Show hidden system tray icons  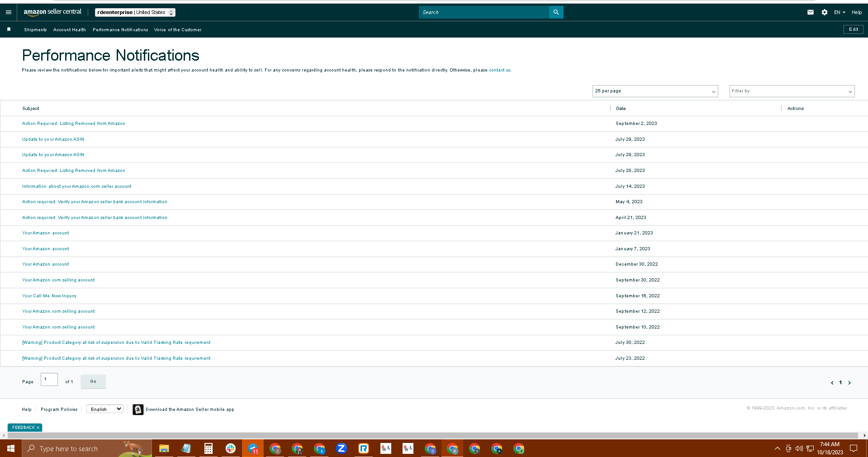pos(778,448)
